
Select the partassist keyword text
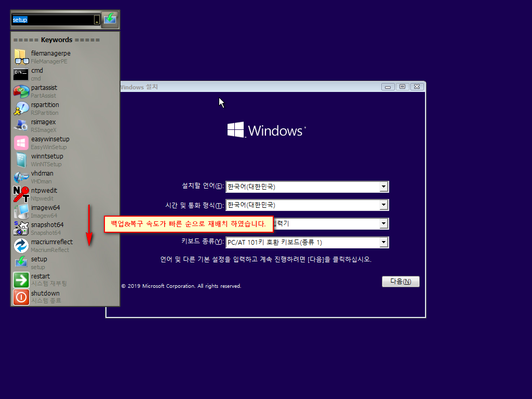point(44,87)
